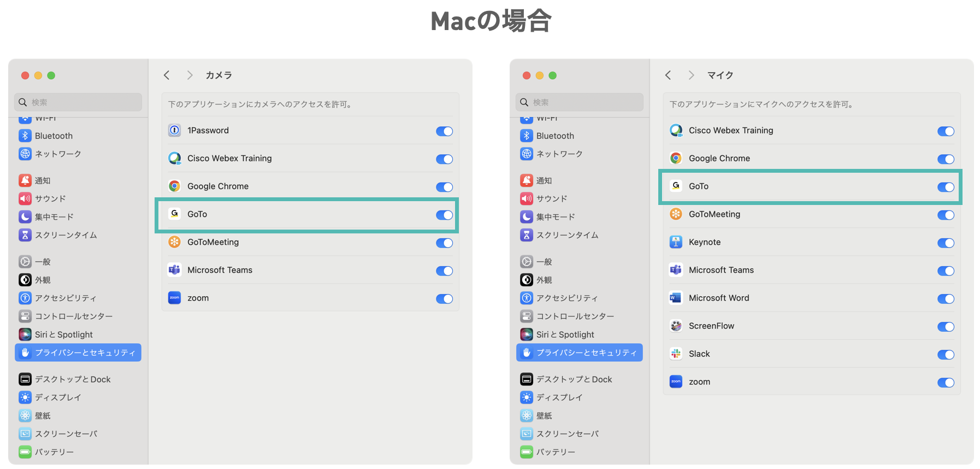This screenshot has width=980, height=469.
Task: Toggle camera access for Google Chrome
Action: pyautogui.click(x=444, y=187)
